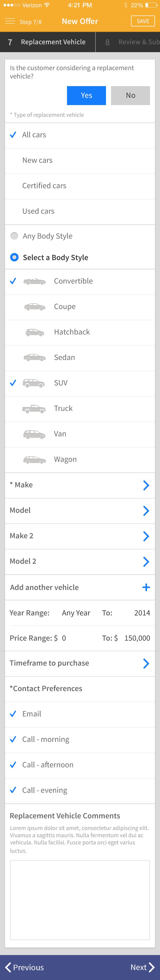Select the Replacement Vehicle step tab
Image resolution: width=160 pixels, height=980 pixels.
(x=47, y=42)
